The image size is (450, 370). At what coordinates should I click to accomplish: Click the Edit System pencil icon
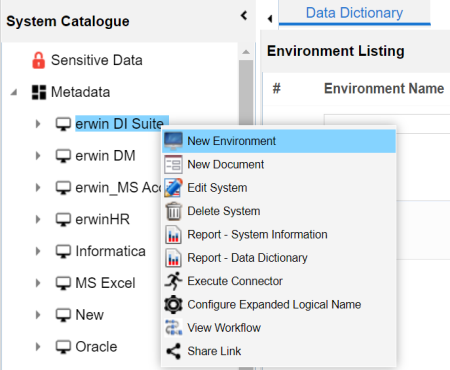(173, 188)
